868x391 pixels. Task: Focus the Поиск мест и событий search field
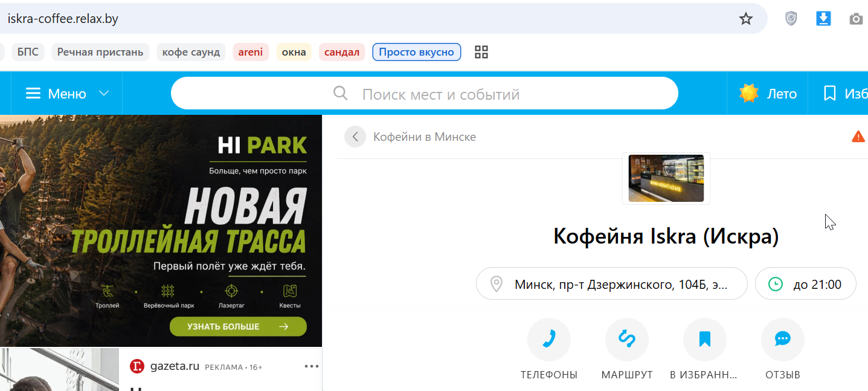click(425, 94)
